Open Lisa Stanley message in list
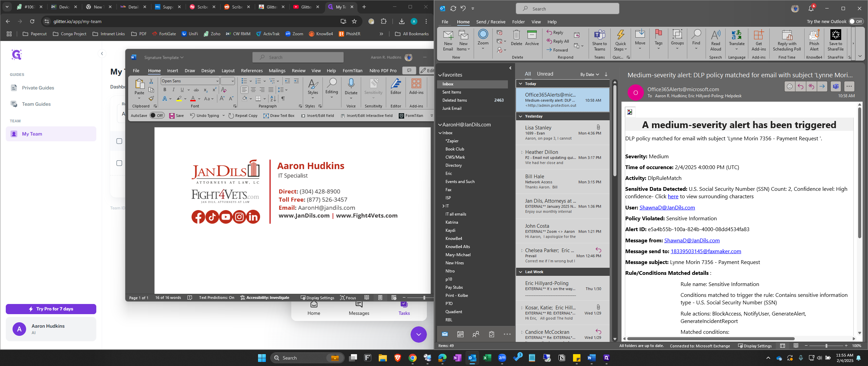Viewport: 868px width, 366px height. pyautogui.click(x=563, y=133)
